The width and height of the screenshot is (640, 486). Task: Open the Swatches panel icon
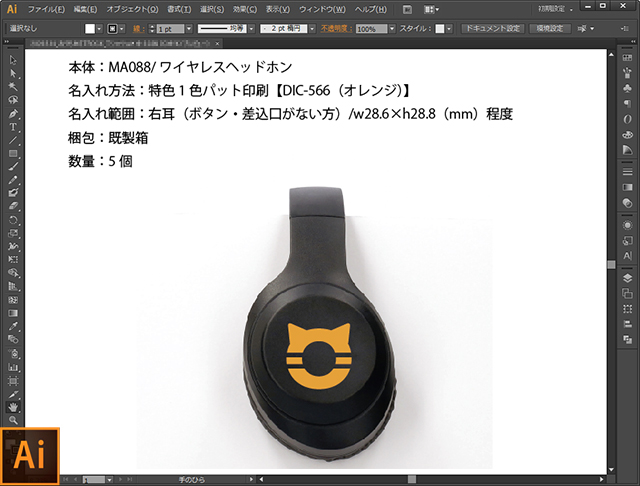pos(627,58)
